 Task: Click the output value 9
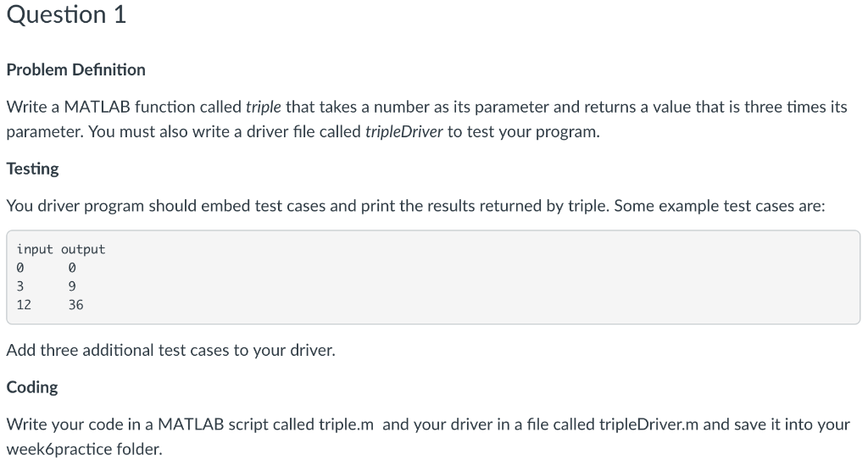pyautogui.click(x=72, y=286)
